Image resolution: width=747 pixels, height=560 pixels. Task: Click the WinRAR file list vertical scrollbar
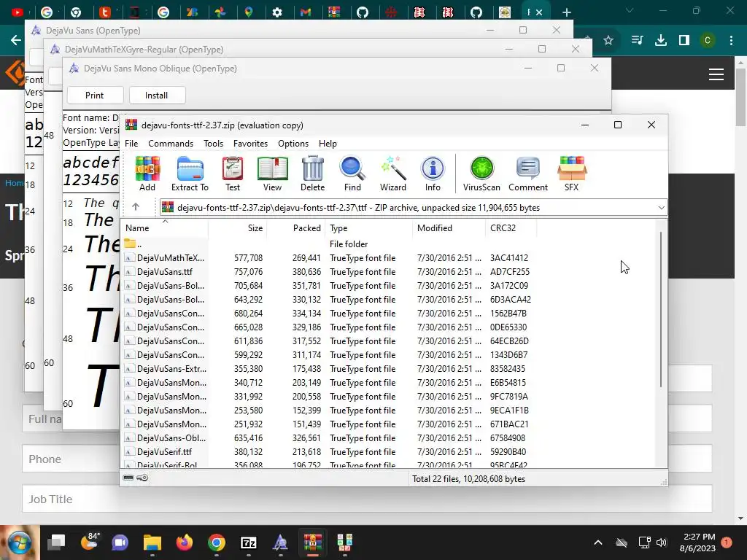[661, 309]
